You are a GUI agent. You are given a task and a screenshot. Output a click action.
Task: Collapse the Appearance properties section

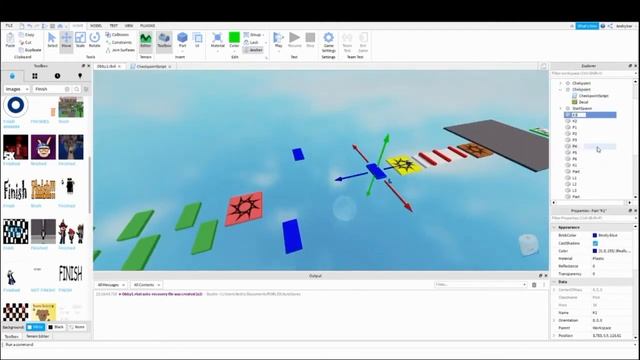pyautogui.click(x=554, y=227)
